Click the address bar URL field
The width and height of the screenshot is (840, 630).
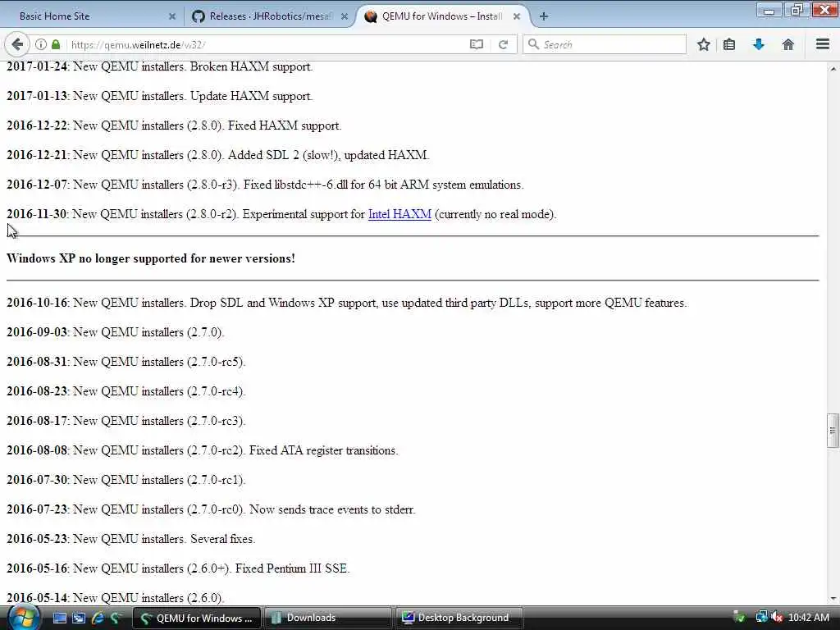coord(268,44)
